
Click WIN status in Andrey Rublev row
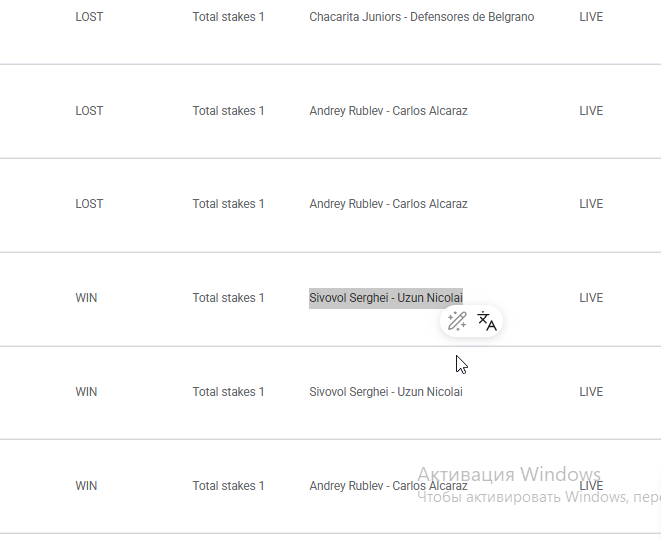86,486
